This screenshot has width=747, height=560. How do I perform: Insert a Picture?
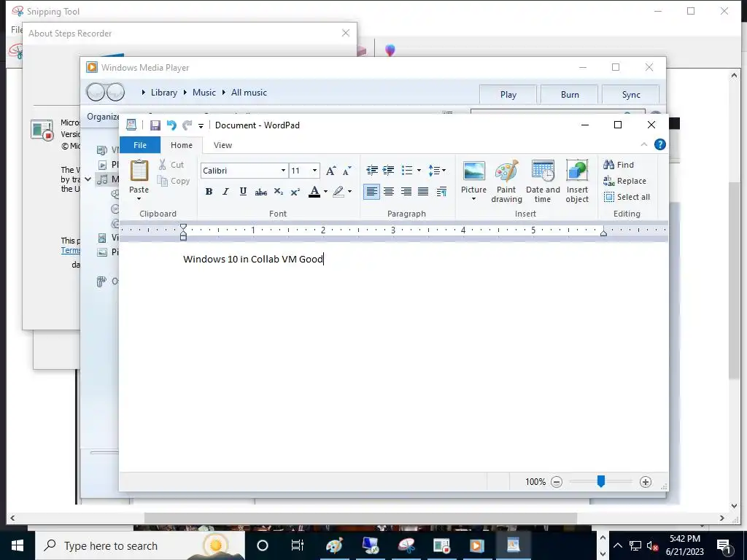pyautogui.click(x=473, y=176)
